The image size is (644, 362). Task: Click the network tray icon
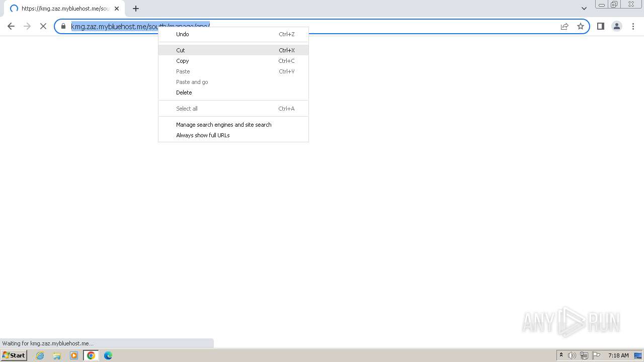[584, 355]
